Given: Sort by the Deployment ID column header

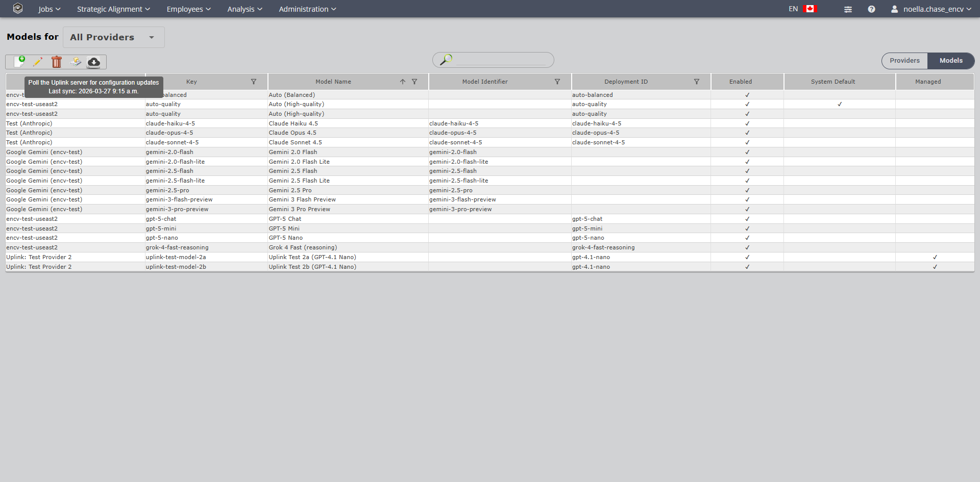Looking at the screenshot, I should click(626, 82).
